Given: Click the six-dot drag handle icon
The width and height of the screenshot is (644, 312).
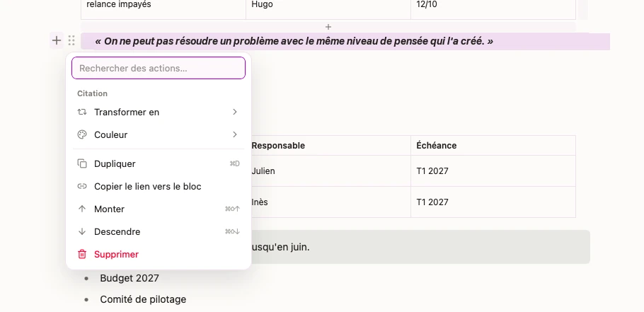Looking at the screenshot, I should coord(71,40).
